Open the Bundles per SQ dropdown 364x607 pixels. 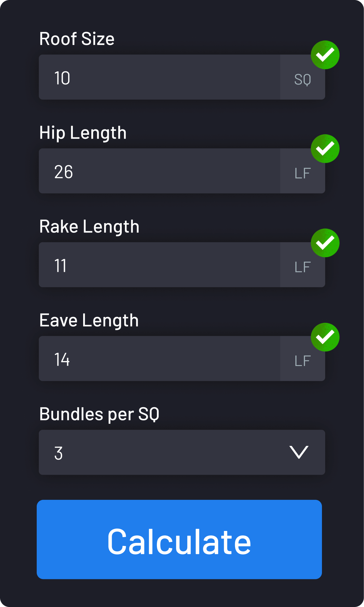tap(169, 452)
